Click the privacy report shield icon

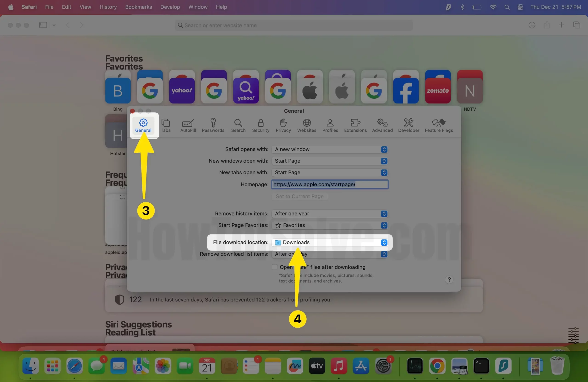[119, 300]
